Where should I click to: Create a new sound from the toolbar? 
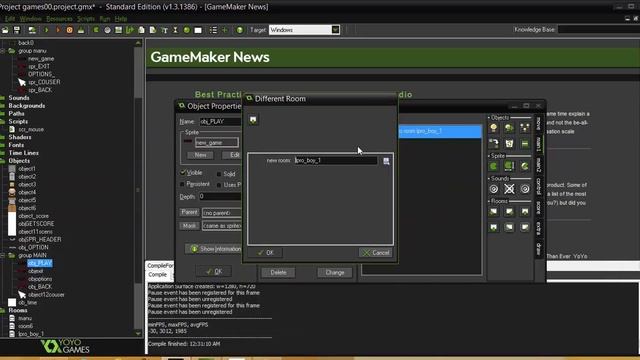point(107,30)
